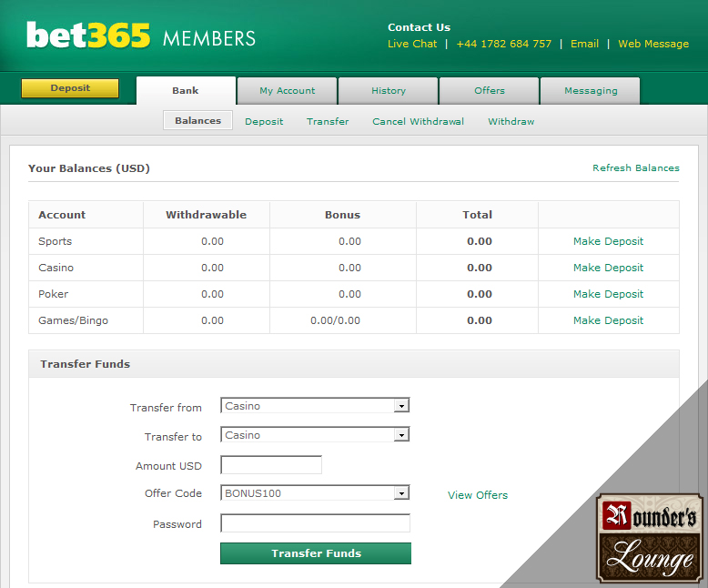The width and height of the screenshot is (708, 588).
Task: Select the Casino account name cell
Action: pyautogui.click(x=86, y=268)
